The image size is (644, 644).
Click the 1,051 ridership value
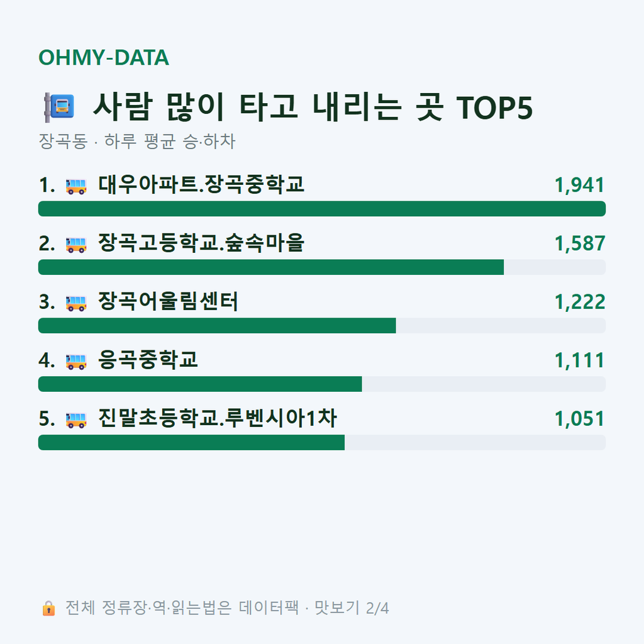(x=579, y=419)
